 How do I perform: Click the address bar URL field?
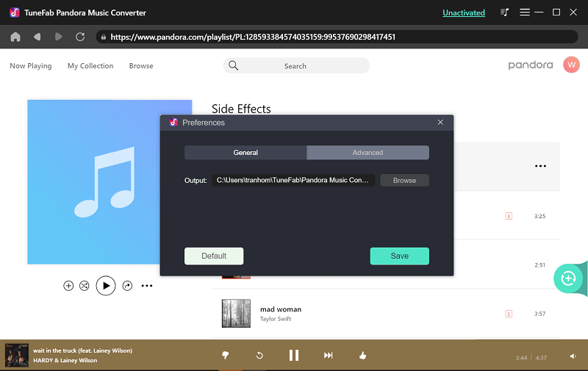click(337, 37)
